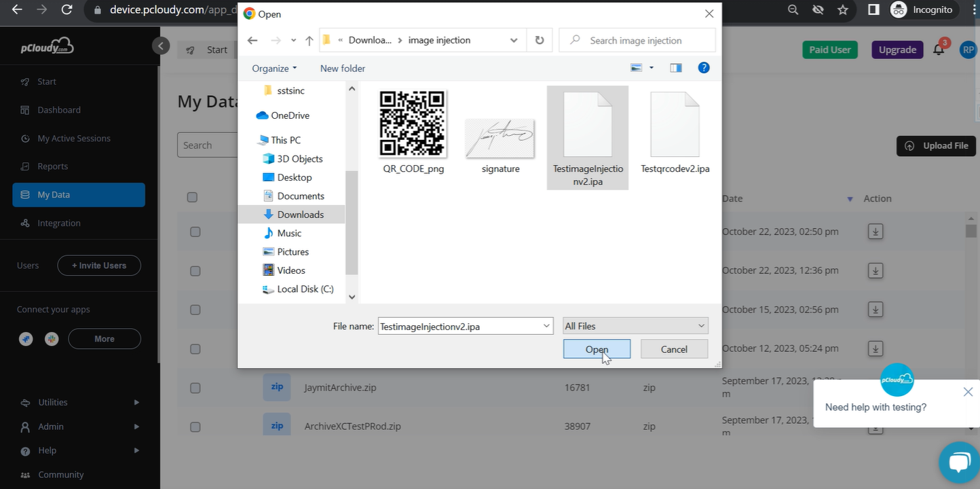Viewport: 980px width, 489px height.
Task: Click the Open dialog back arrow
Action: (x=252, y=41)
